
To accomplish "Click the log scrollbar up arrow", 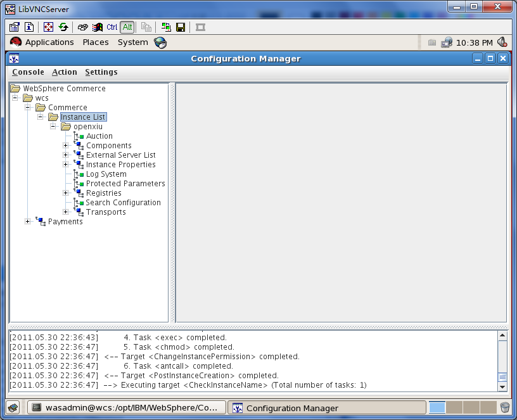I will [502, 336].
